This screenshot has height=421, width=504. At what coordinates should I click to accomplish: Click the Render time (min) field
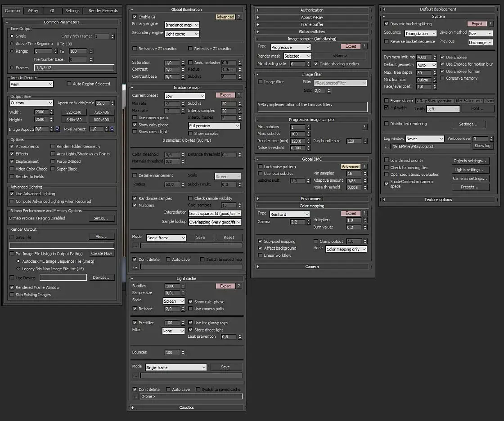click(297, 141)
